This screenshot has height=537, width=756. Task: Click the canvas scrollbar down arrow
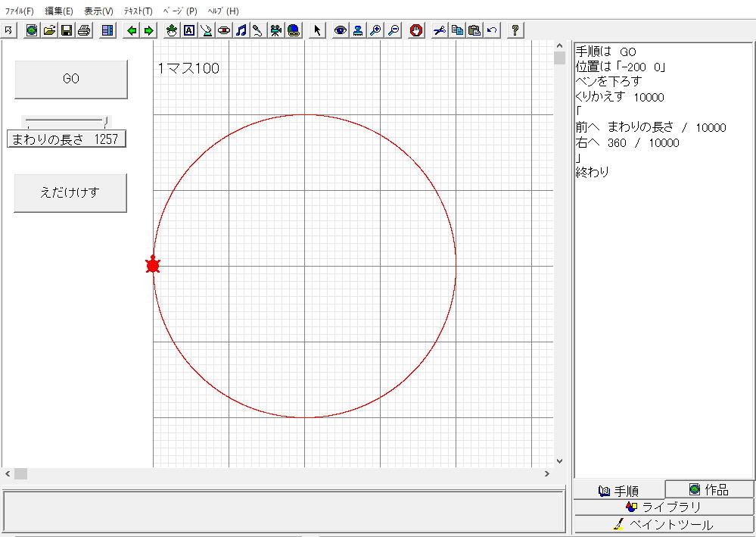(559, 461)
